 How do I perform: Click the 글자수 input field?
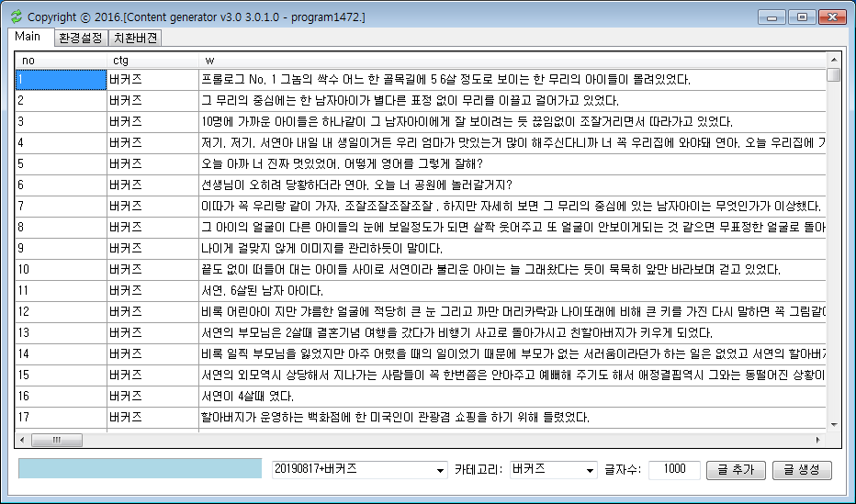[673, 469]
